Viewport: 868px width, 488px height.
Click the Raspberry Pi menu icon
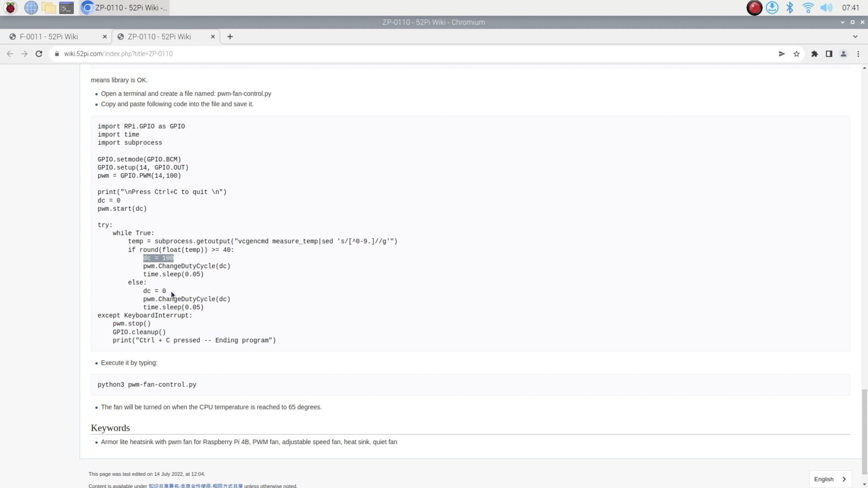pyautogui.click(x=10, y=8)
